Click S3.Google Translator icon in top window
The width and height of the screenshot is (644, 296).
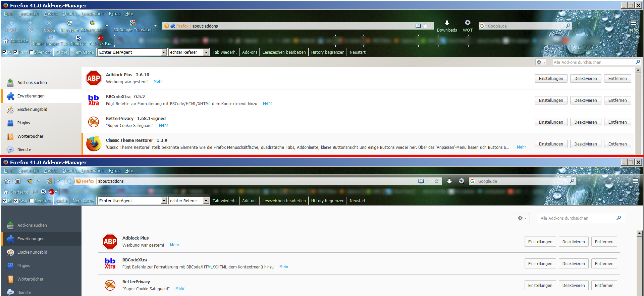coord(132,23)
